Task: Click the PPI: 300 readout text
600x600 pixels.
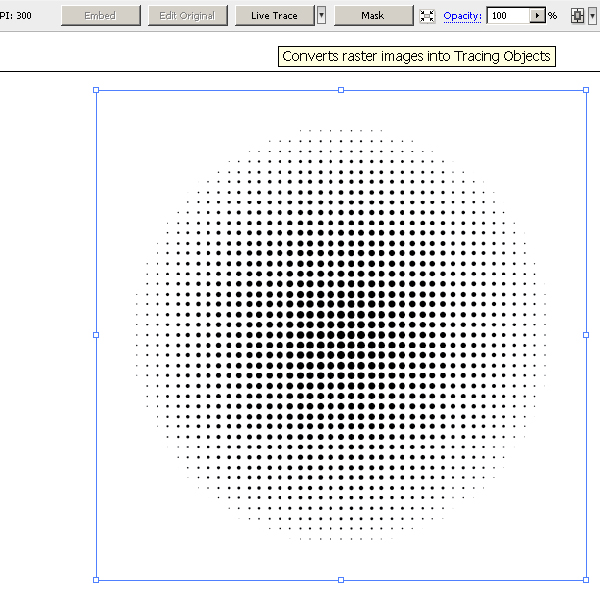Action: (15, 16)
